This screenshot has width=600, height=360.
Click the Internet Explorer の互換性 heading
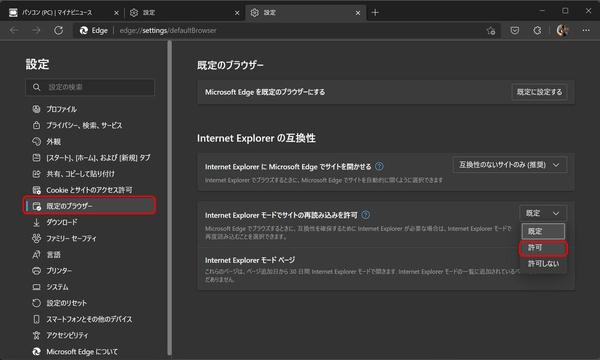(x=256, y=138)
